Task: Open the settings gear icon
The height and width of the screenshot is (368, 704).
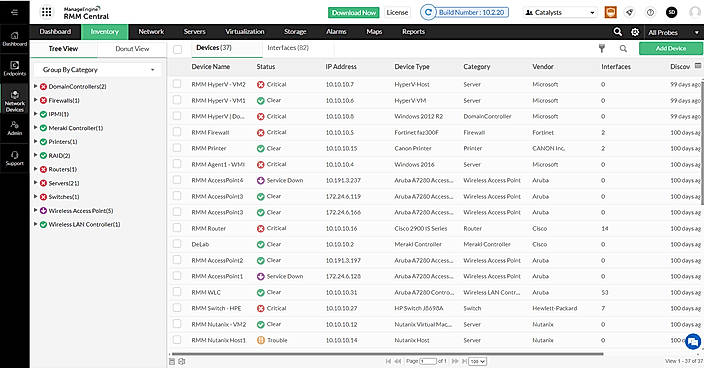Action: pos(635,32)
